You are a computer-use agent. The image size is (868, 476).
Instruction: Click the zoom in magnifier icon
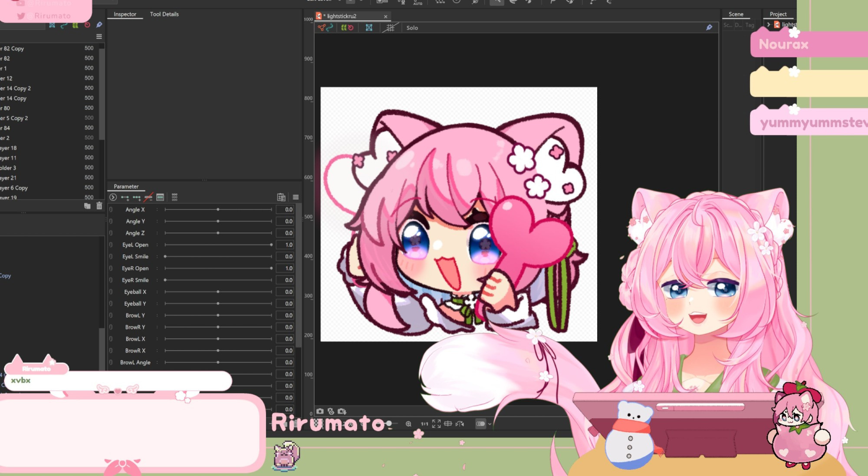pos(408,424)
